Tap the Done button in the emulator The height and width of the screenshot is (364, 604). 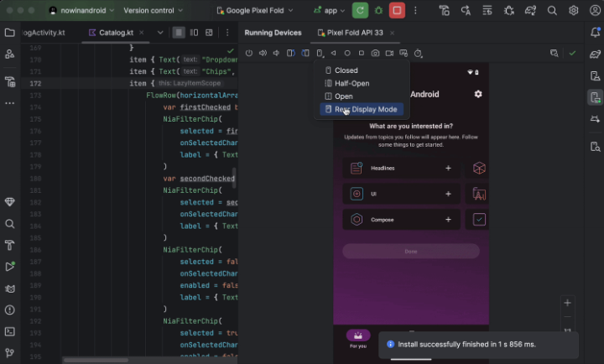pyautogui.click(x=410, y=251)
